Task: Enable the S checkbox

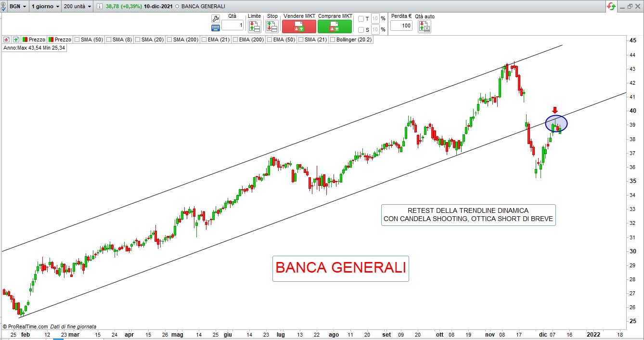Action: [x=361, y=30]
